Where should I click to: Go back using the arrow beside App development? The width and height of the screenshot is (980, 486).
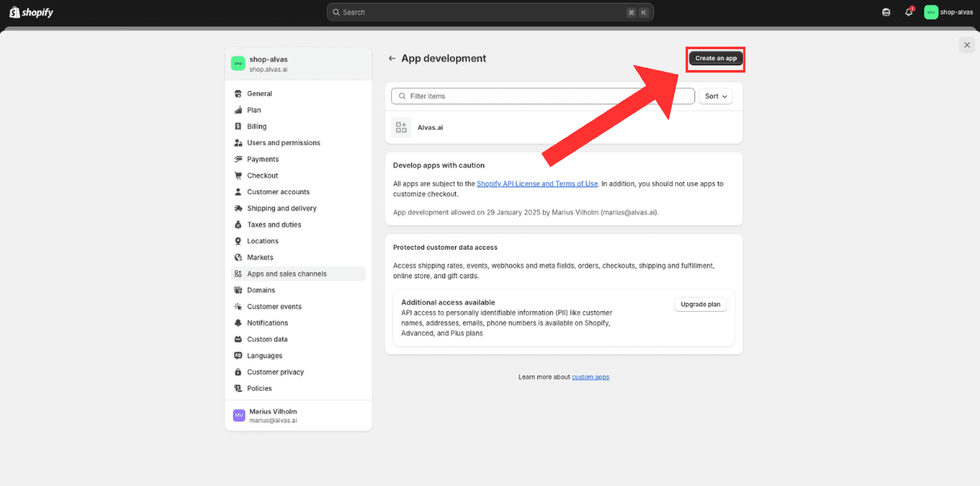coord(392,58)
